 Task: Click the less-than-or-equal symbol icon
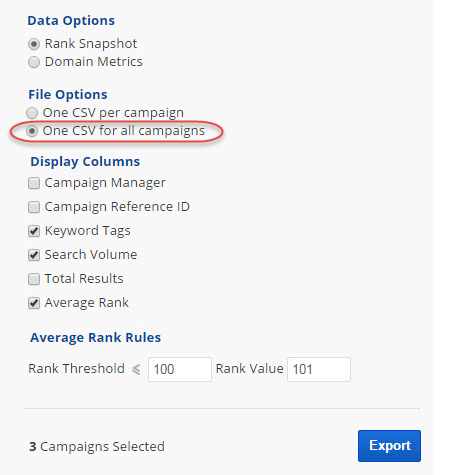[136, 369]
